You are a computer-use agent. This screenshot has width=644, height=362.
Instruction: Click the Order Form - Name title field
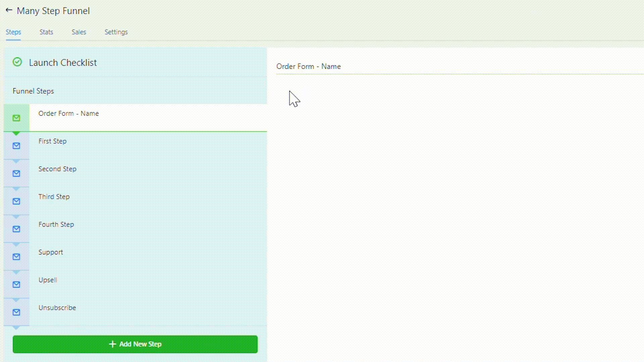309,66
